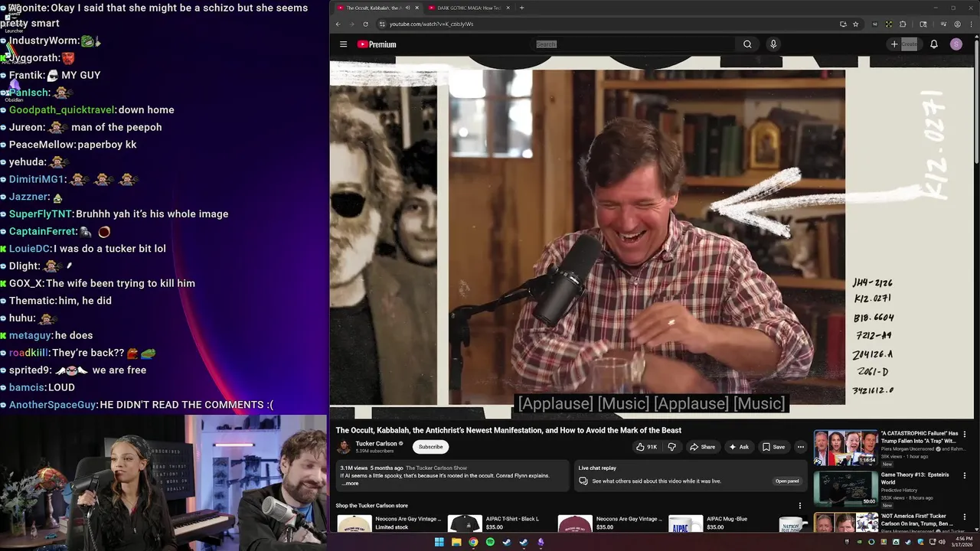Viewport: 980px width, 551px height.
Task: Open the Chrome three-dot menu
Action: point(971,24)
